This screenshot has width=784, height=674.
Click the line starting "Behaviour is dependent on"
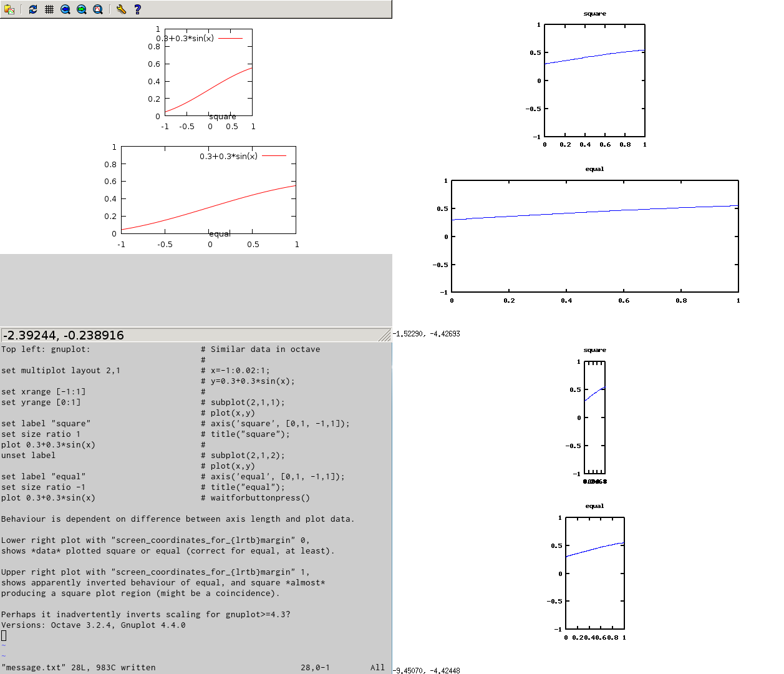click(x=178, y=519)
